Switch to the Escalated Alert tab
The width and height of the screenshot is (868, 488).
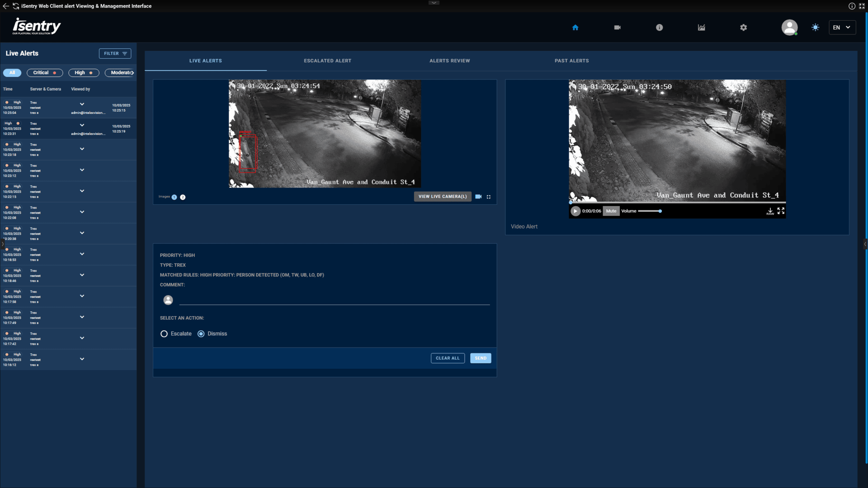[x=327, y=61]
